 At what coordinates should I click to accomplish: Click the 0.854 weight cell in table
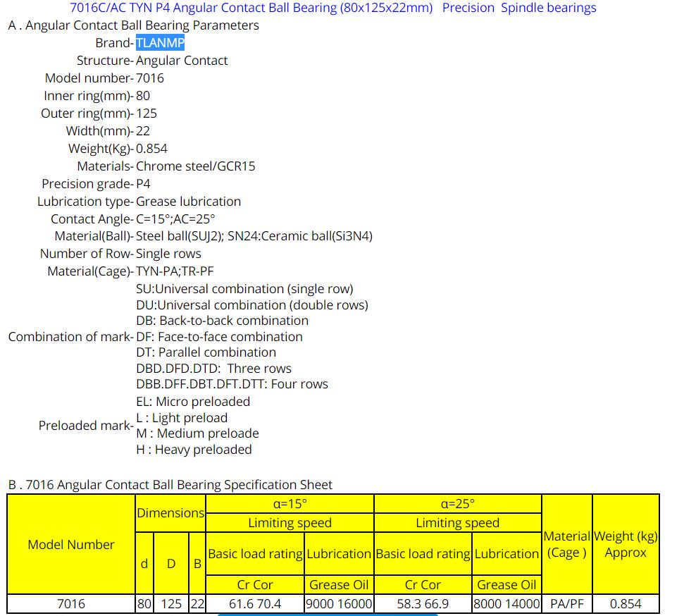click(x=626, y=604)
